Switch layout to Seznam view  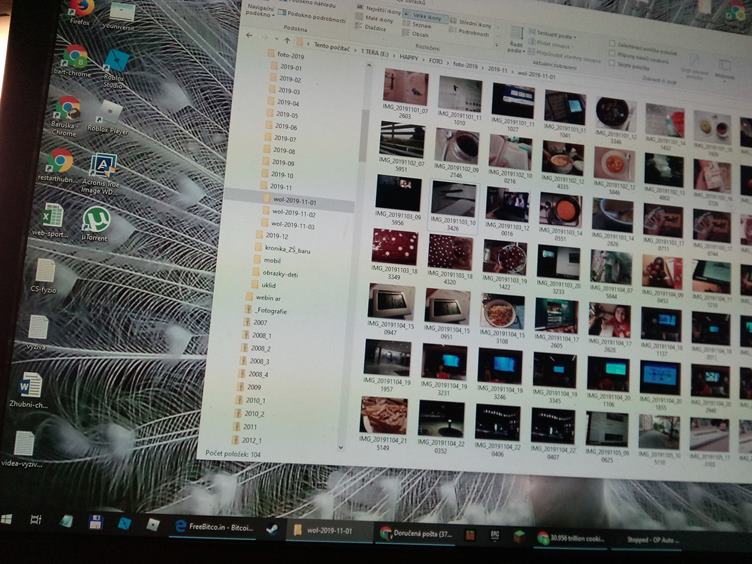417,25
